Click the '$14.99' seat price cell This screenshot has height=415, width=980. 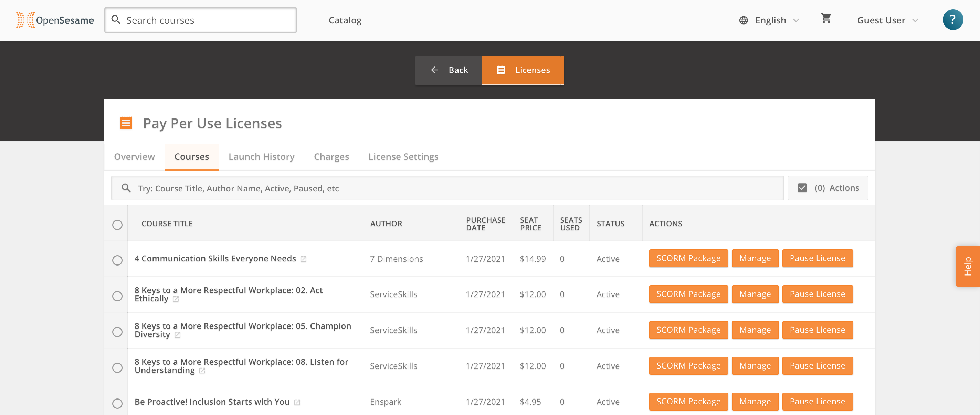(x=533, y=259)
